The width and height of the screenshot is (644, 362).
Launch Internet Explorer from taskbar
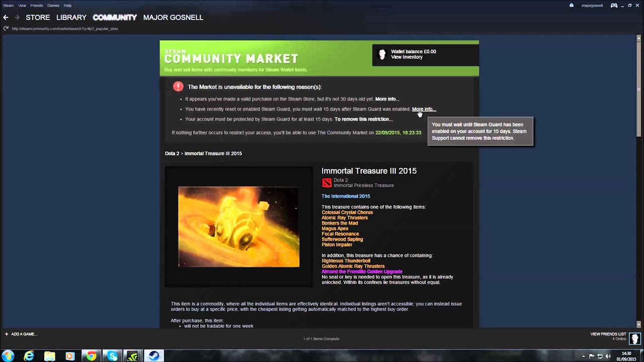coord(29,356)
